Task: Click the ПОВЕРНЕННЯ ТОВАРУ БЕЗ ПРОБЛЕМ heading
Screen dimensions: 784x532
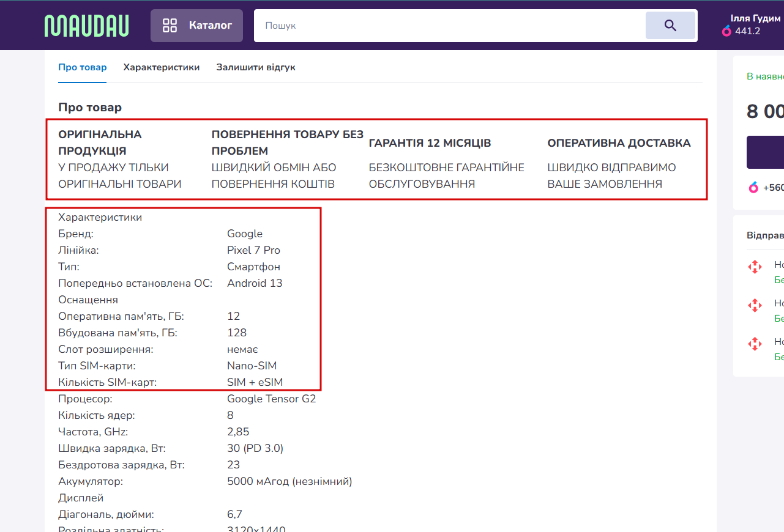Action: tap(288, 142)
